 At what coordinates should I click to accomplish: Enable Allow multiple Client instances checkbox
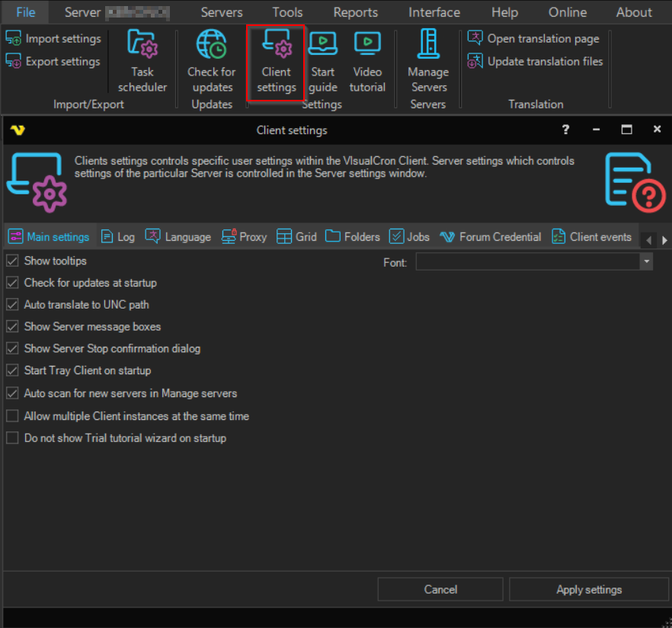tap(12, 416)
